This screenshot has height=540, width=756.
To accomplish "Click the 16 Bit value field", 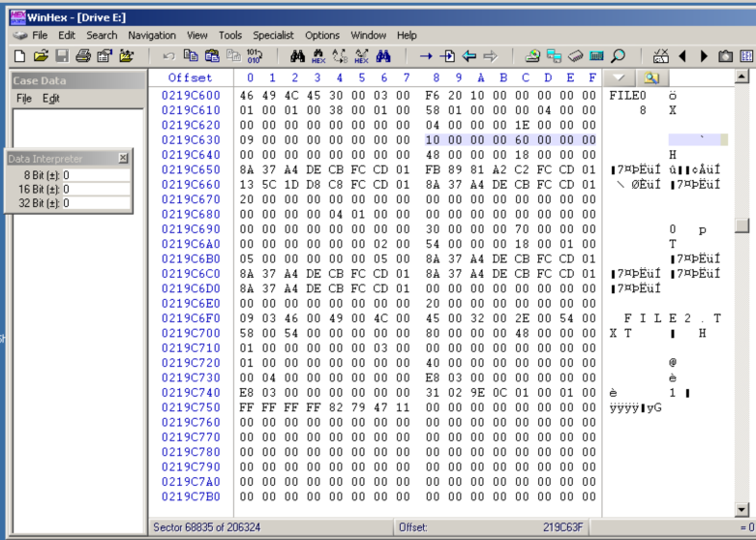I will 96,189.
